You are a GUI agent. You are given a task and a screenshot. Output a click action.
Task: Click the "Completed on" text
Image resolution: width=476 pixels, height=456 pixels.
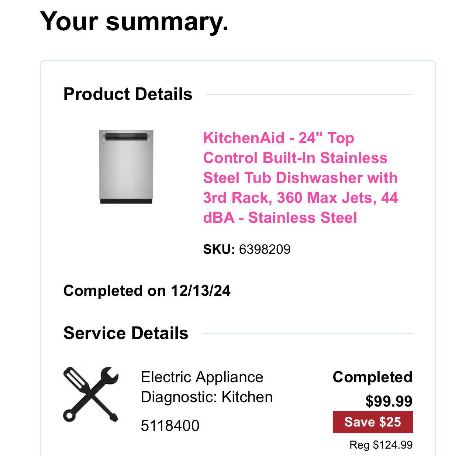pyautogui.click(x=114, y=291)
